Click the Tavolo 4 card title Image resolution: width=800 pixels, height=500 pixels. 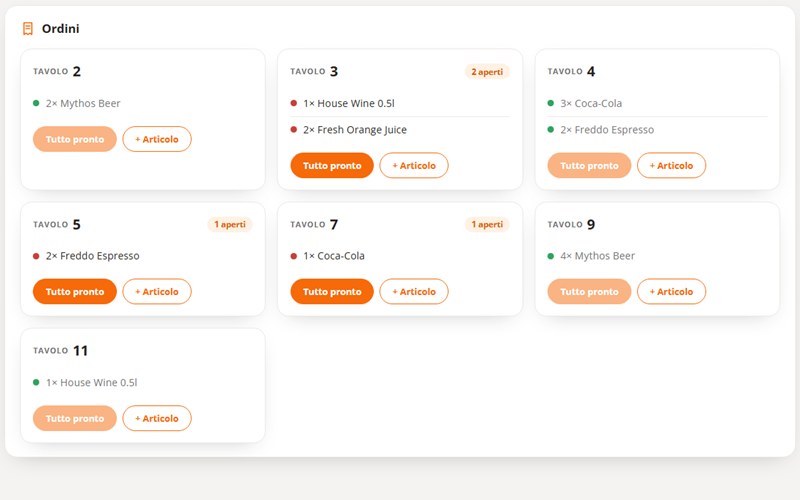tap(571, 71)
